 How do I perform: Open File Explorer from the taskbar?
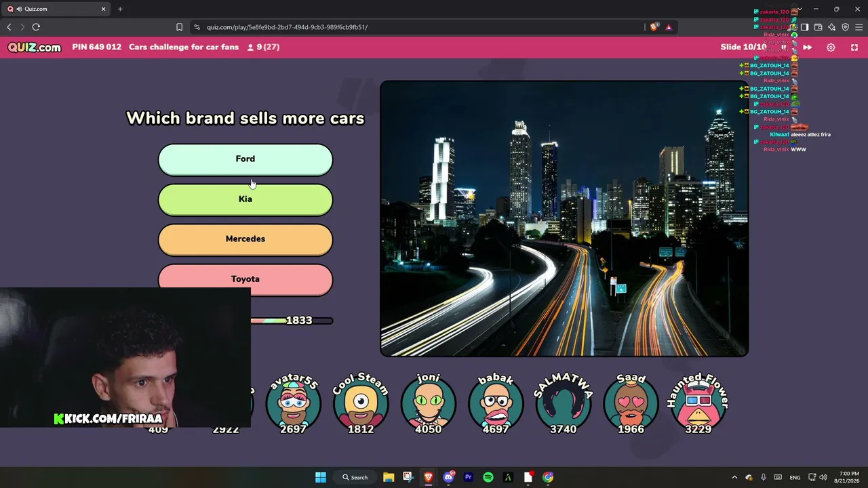click(x=389, y=477)
